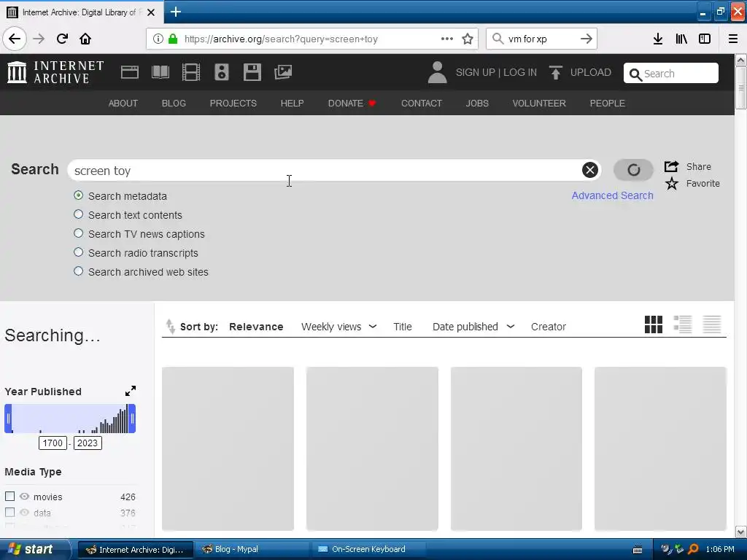
Task: Switch to Blog - Mypal taskbar window
Action: coord(251,549)
